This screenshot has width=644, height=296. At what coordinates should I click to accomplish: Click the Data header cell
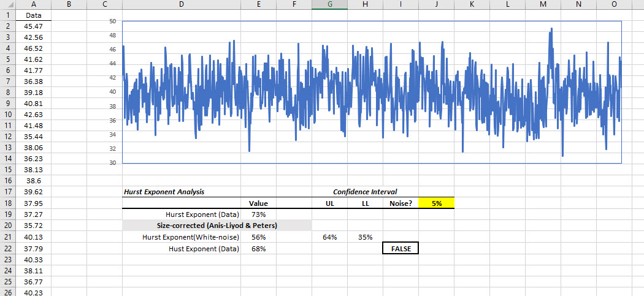[33, 15]
